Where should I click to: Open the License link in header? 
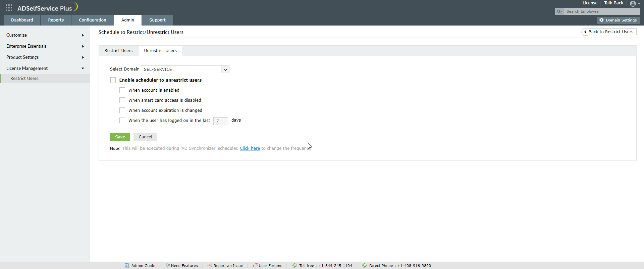click(590, 3)
